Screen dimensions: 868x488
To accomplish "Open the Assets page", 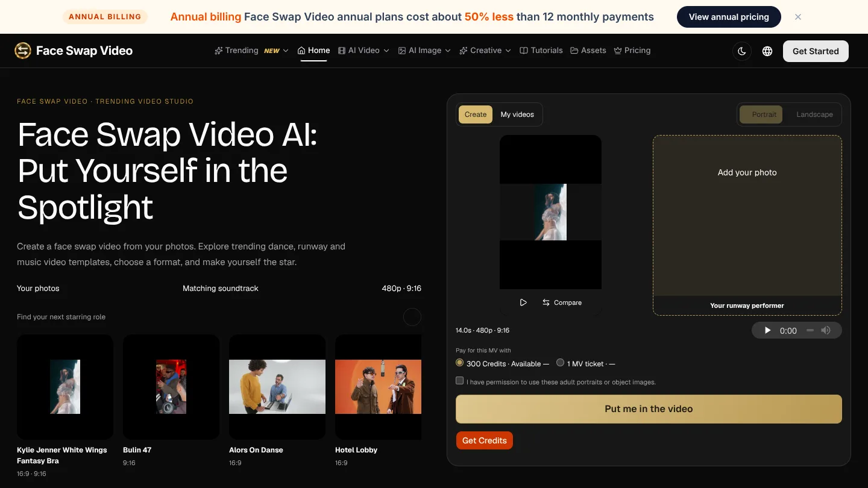I will point(588,51).
